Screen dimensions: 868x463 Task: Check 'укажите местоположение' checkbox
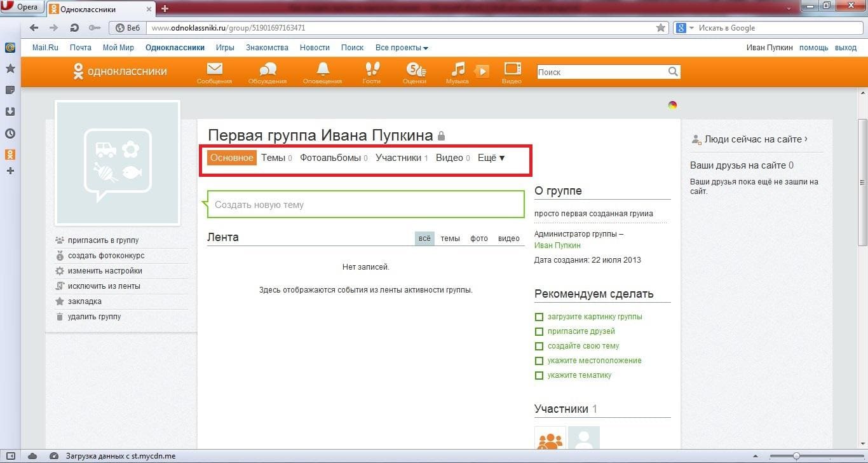tap(539, 361)
